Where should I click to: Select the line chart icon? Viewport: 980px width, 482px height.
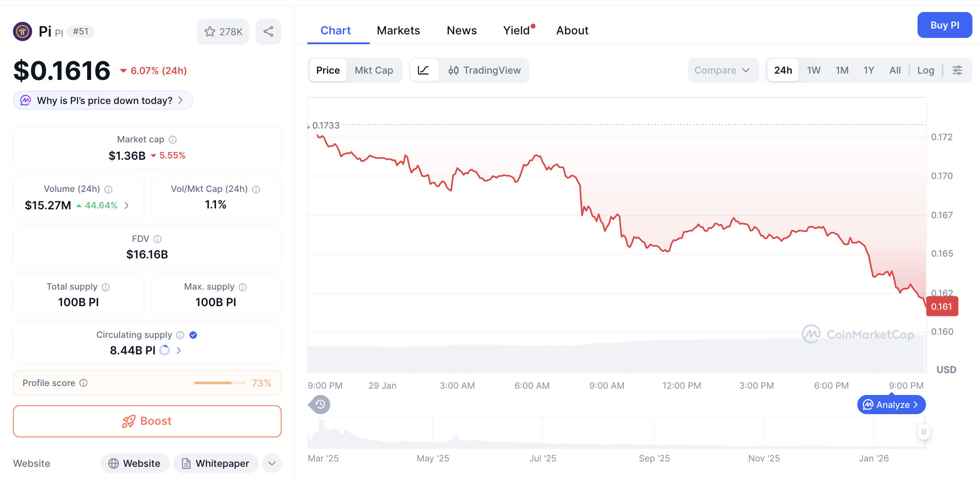(x=424, y=70)
